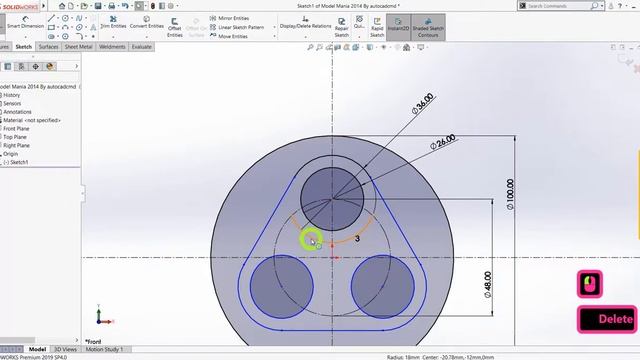
Task: Click the Ø36.00 dimension
Action: pos(422,103)
